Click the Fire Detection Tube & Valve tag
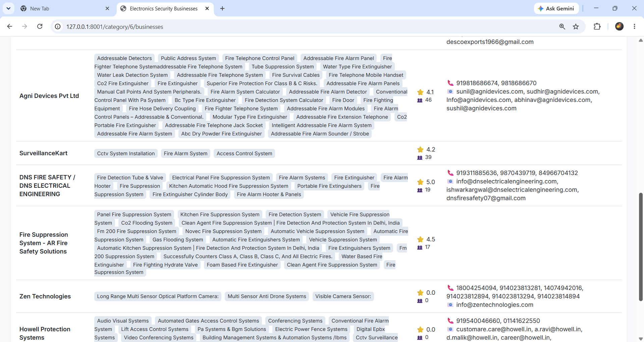 click(130, 178)
